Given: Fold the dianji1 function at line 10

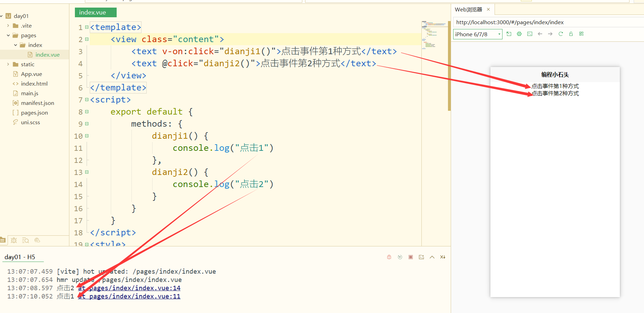Looking at the screenshot, I should point(87,136).
